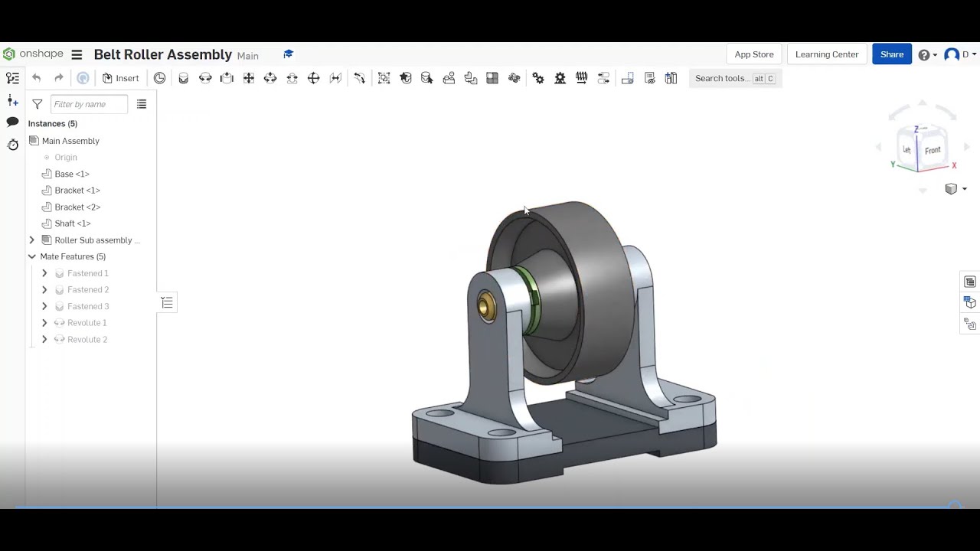This screenshot has width=980, height=551.
Task: Select the Screw relation tool
Action: pyautogui.click(x=582, y=78)
